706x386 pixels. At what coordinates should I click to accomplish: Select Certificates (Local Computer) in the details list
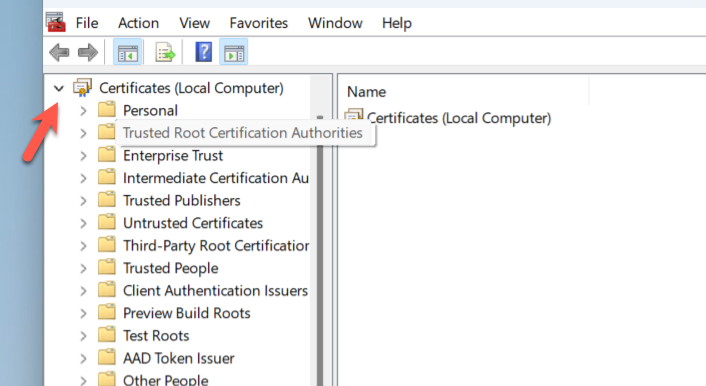click(459, 118)
